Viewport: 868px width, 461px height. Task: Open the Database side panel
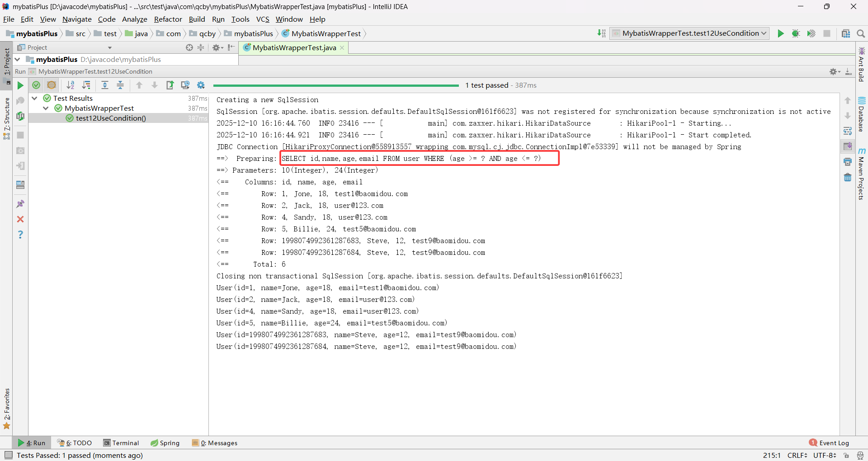(862, 113)
